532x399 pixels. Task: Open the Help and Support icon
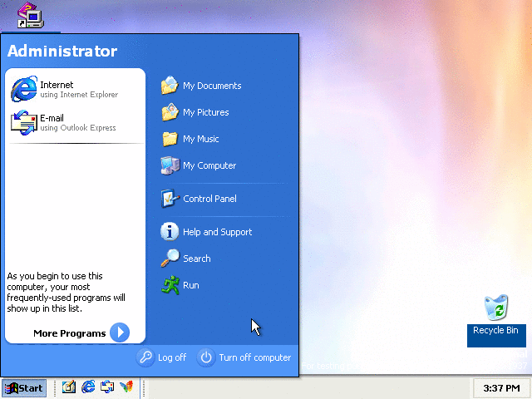tap(170, 232)
